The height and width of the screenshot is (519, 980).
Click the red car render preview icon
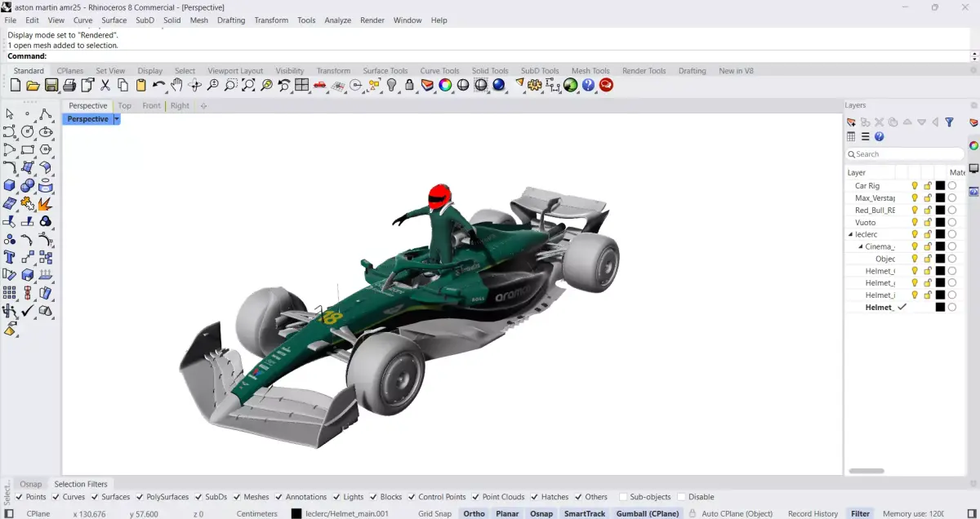[320, 85]
